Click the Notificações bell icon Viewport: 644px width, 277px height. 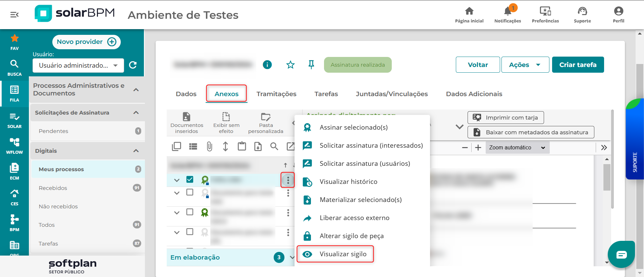[507, 12]
